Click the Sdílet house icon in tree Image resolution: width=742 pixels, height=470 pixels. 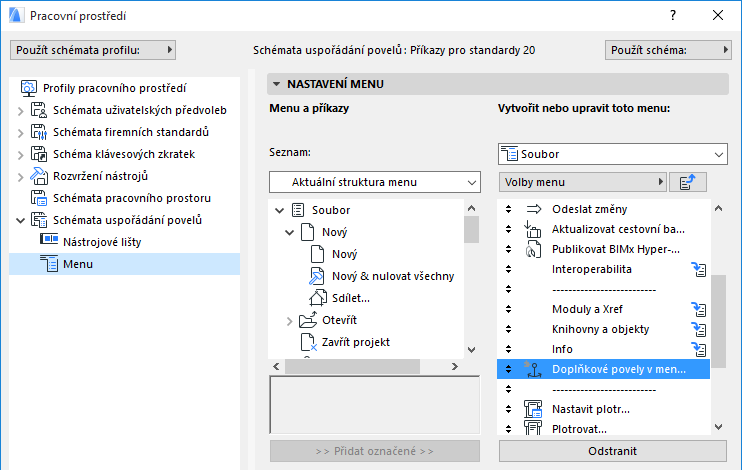coord(316,297)
